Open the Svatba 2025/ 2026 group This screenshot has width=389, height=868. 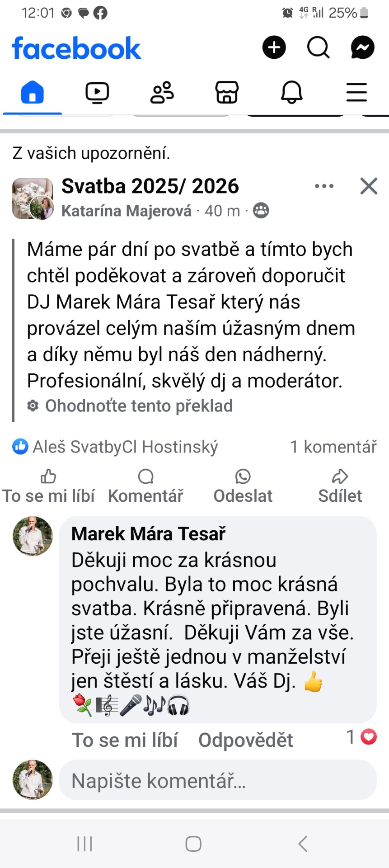(150, 186)
